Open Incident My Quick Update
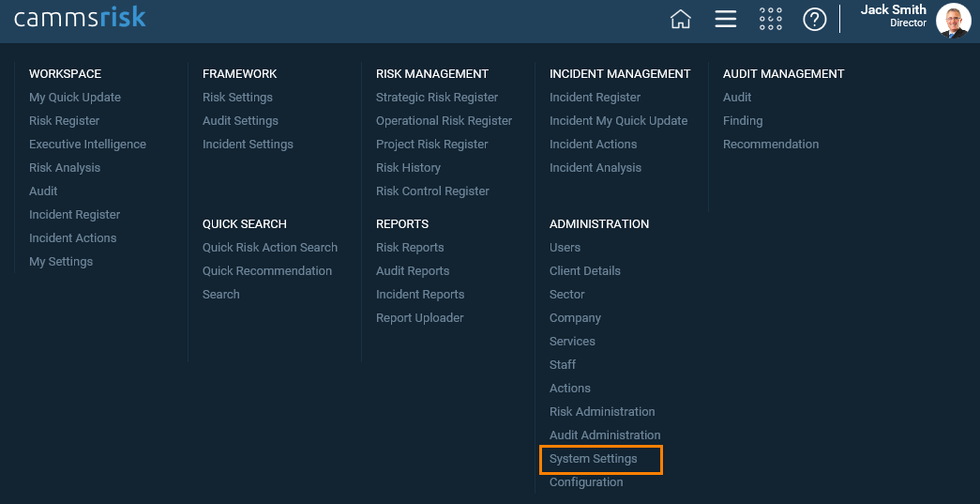This screenshot has width=980, height=504. click(x=618, y=121)
